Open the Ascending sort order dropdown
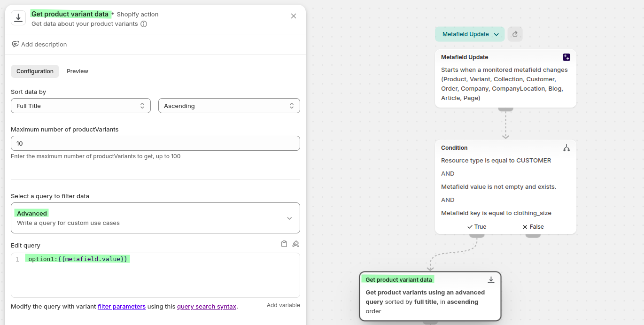This screenshot has height=325, width=644. click(229, 106)
